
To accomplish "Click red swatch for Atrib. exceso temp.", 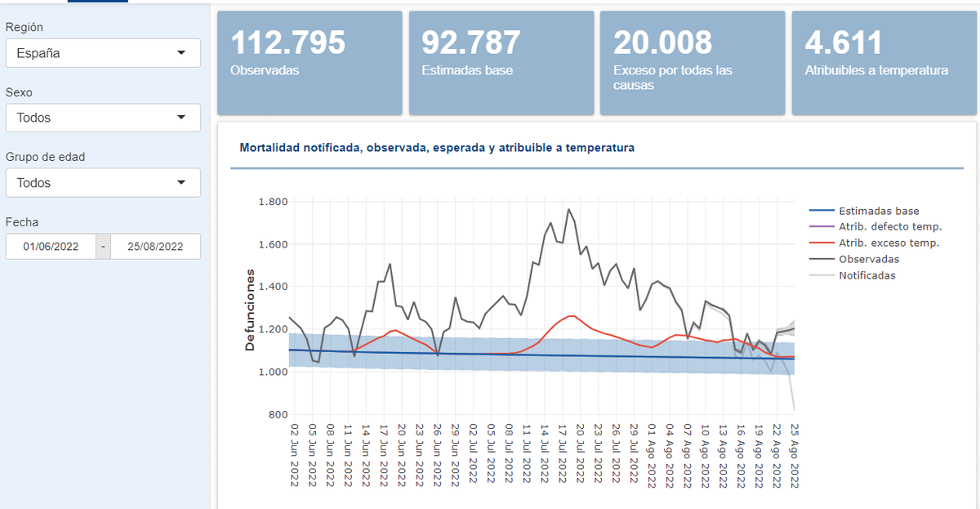I will point(822,243).
